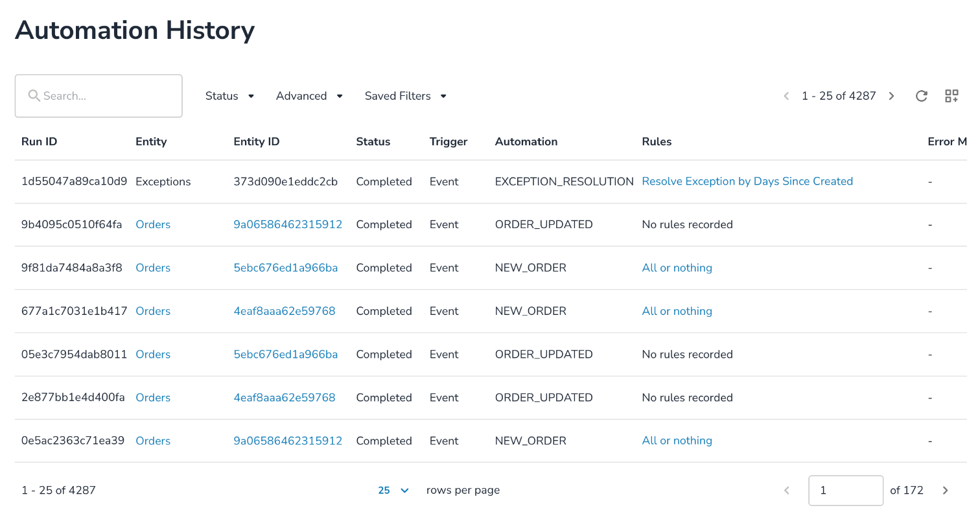Click the top previous page chevron
Image resolution: width=980 pixels, height=521 pixels.
[x=786, y=96]
